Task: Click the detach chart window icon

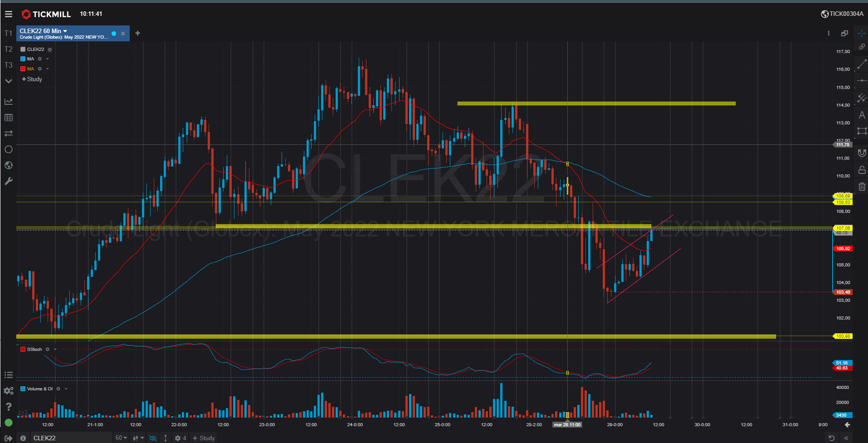Action: (x=844, y=33)
